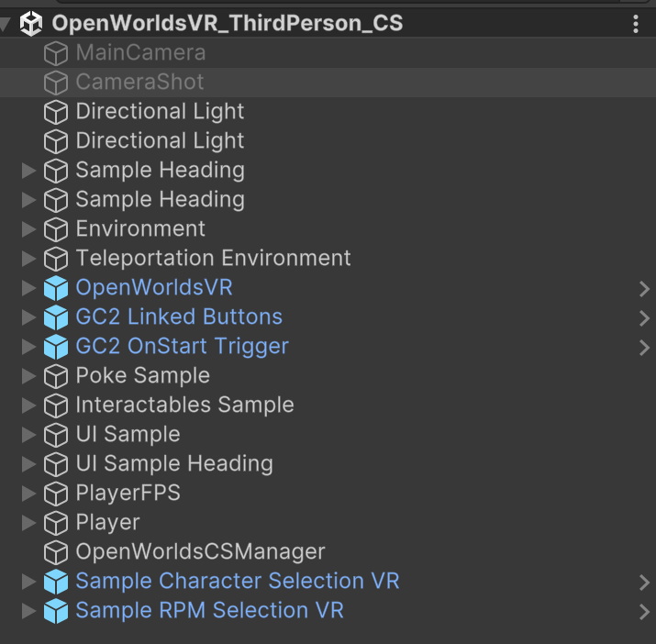Expand the Teleportation Environment foldout
Screen dimensions: 656x644
pos(28,259)
